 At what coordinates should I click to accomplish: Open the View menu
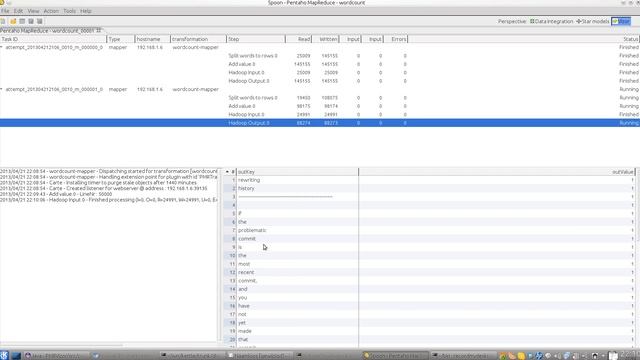(x=33, y=11)
